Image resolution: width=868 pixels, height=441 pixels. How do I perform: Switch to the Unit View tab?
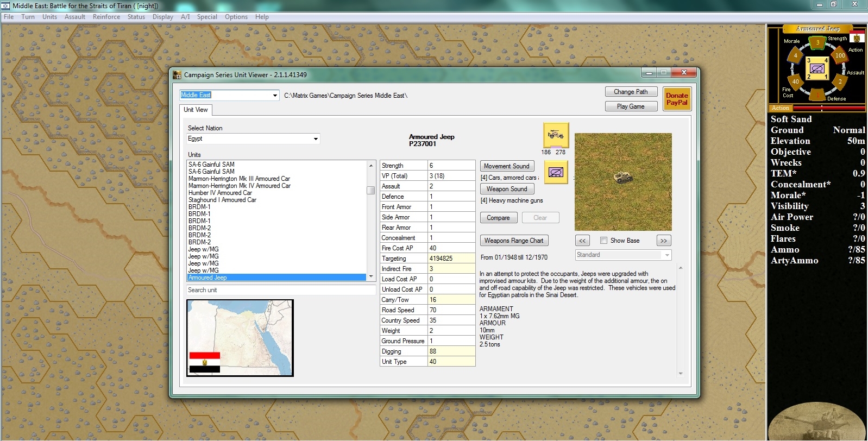tap(196, 110)
